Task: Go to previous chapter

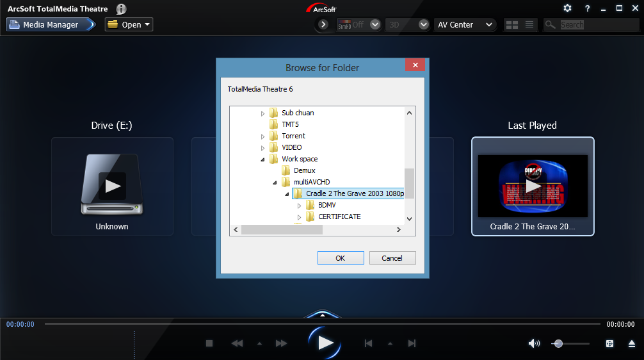Action: pyautogui.click(x=368, y=343)
